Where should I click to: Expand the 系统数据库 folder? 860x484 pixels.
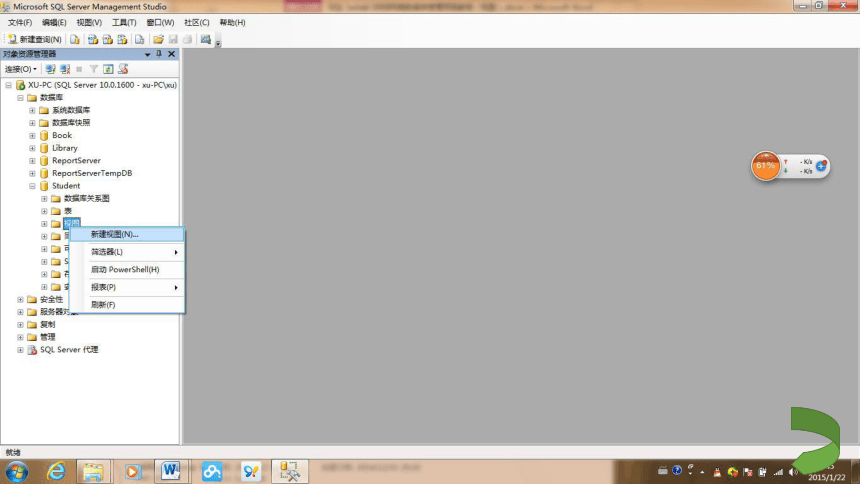click(32, 110)
